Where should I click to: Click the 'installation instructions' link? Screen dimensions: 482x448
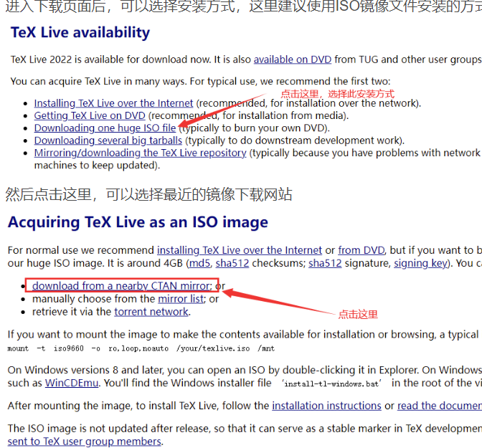pos(326,406)
